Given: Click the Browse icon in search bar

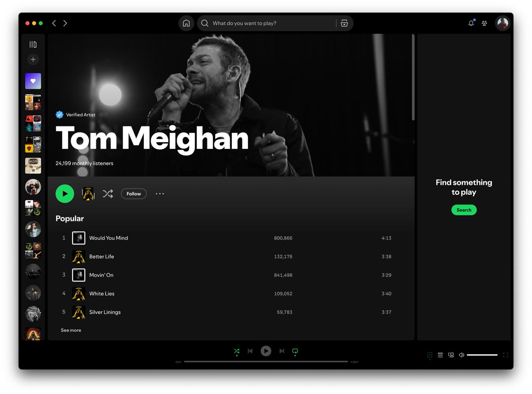Looking at the screenshot, I should (344, 23).
